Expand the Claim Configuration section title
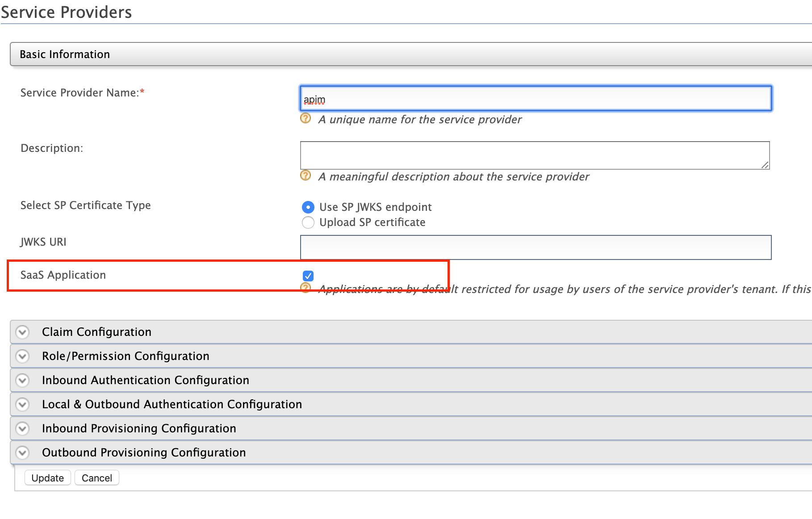Screen dimensions: 812x519 click(96, 332)
